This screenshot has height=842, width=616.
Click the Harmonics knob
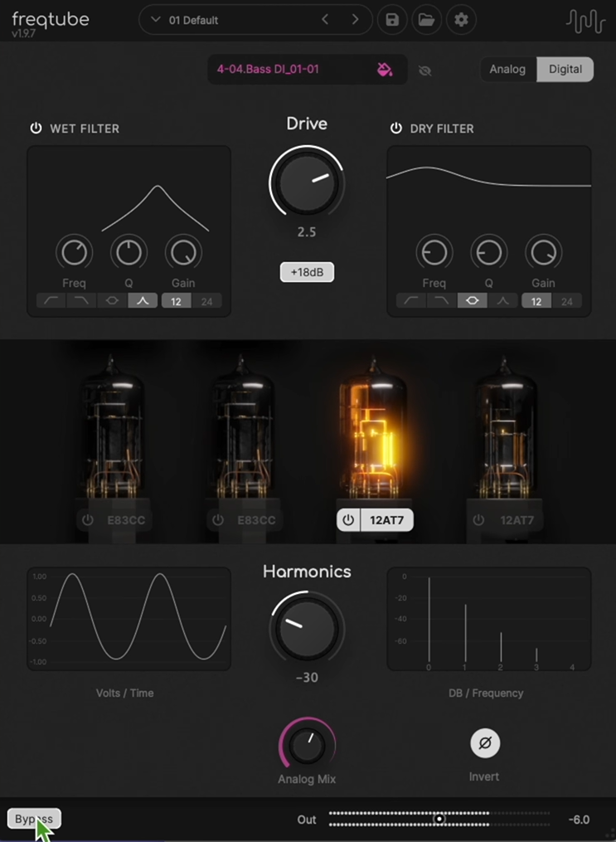(307, 629)
